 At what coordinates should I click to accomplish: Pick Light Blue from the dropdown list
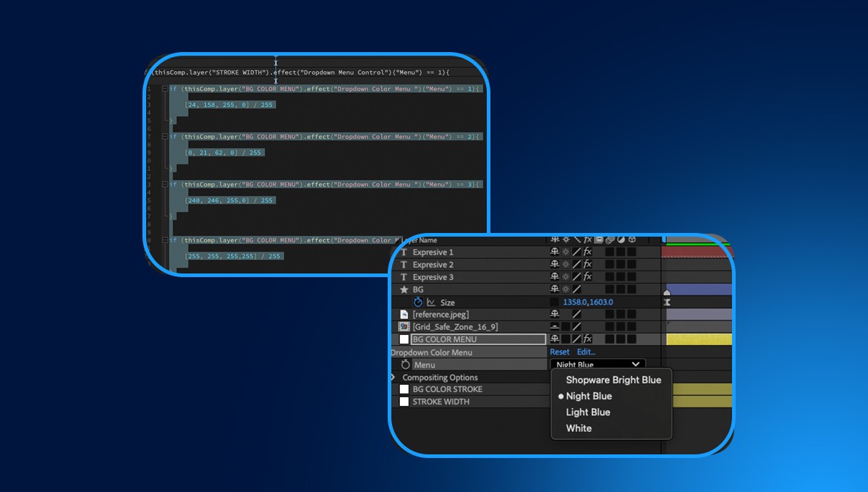(588, 412)
